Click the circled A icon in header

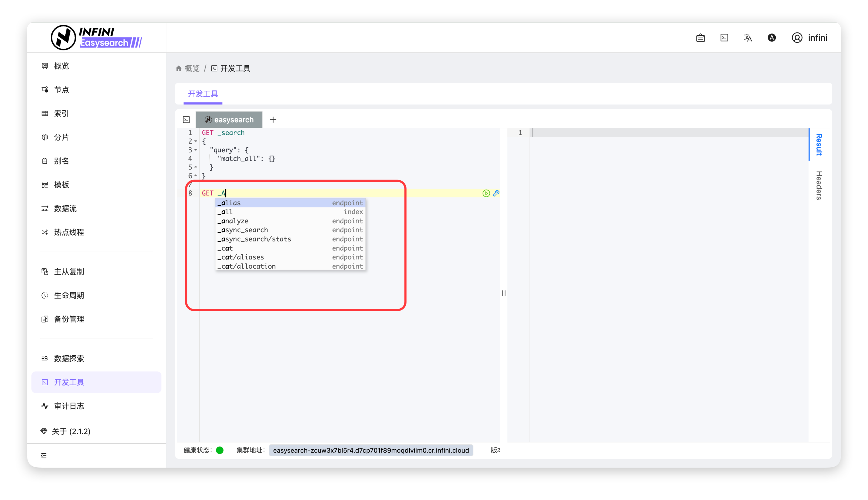coord(772,38)
